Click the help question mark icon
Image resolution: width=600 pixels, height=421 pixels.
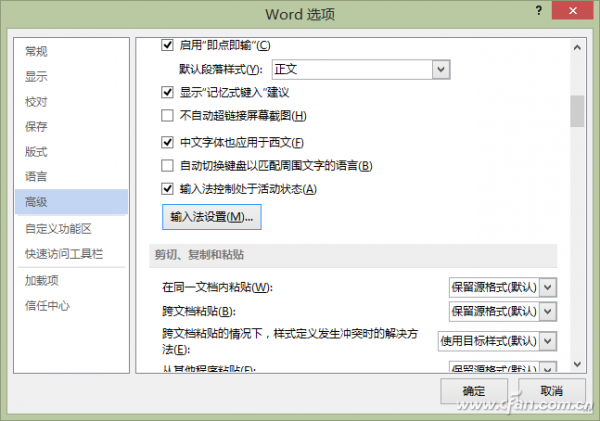click(539, 11)
